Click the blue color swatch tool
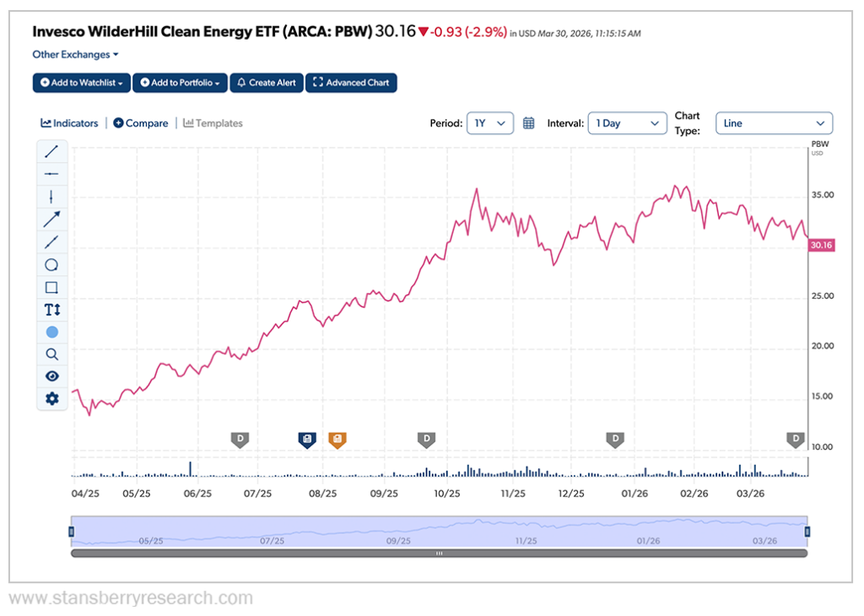The image size is (864, 616). click(52, 332)
